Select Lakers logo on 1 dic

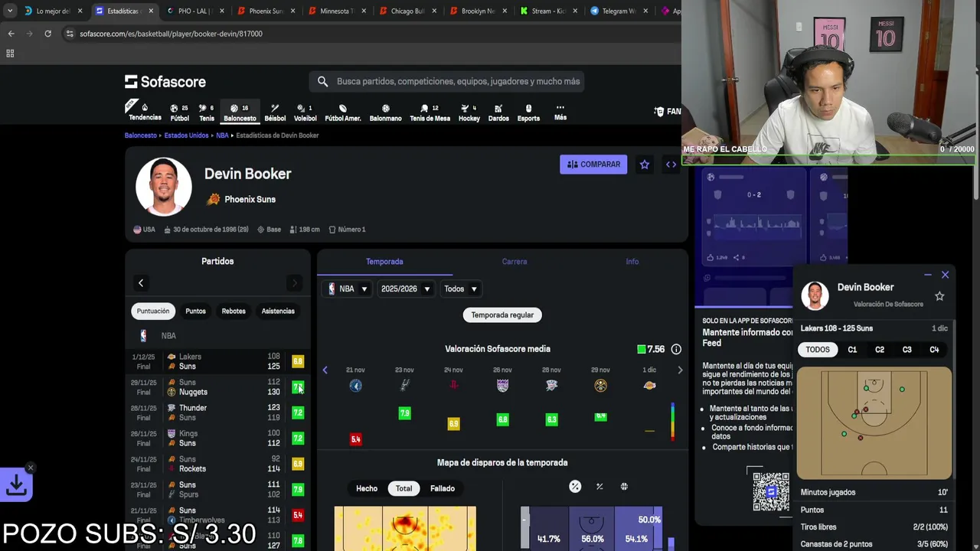(649, 386)
